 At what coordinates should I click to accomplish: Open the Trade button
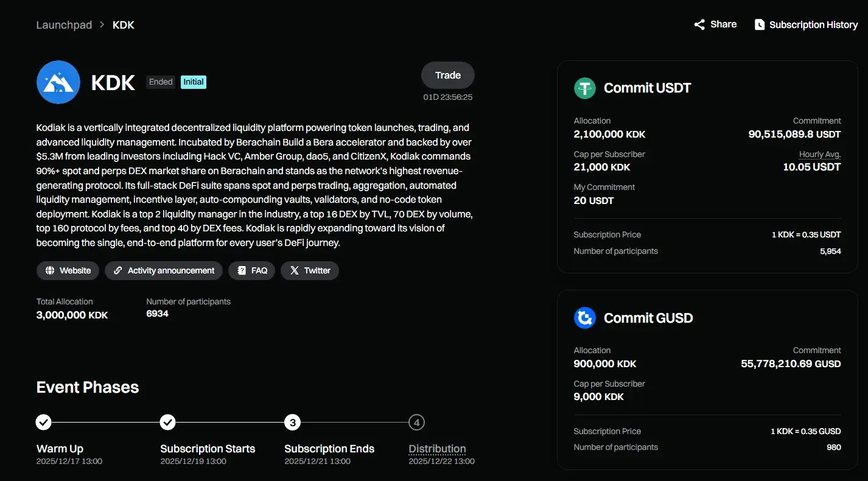click(x=448, y=75)
